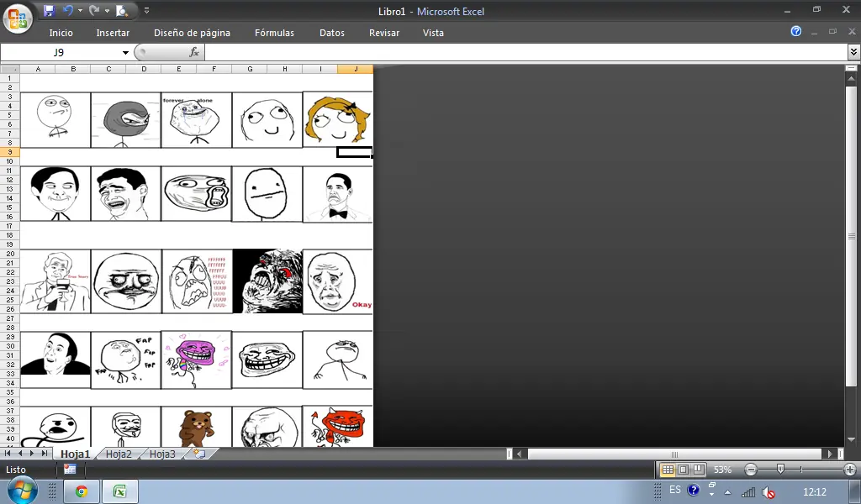Open the Name Box dropdown
The height and width of the screenshot is (504, 861).
(125, 53)
